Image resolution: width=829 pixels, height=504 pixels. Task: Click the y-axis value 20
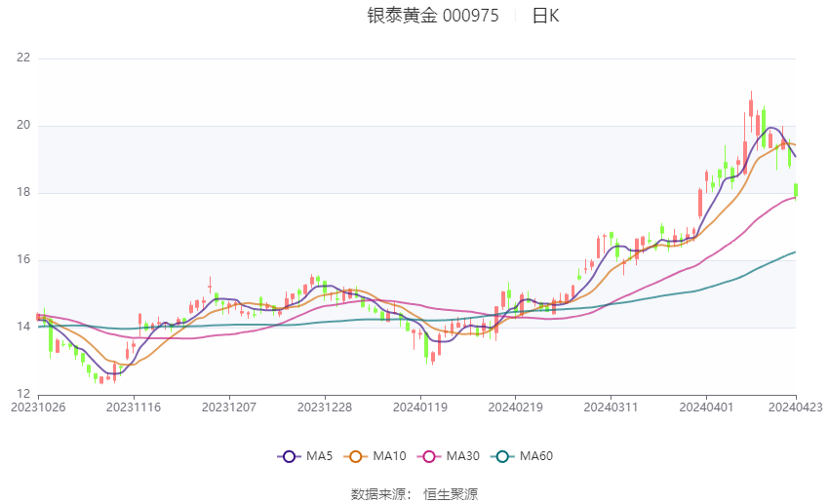(23, 125)
